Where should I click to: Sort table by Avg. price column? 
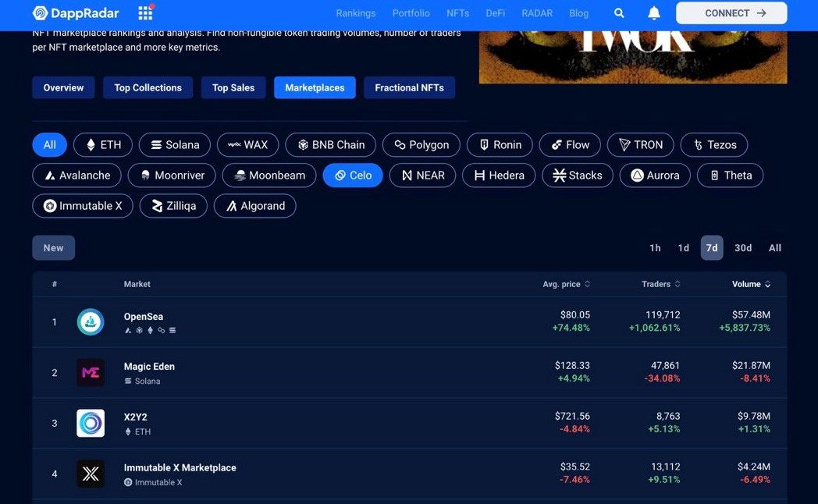(566, 284)
